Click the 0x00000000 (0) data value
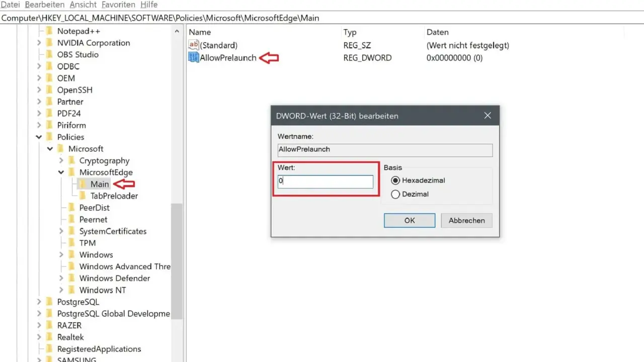 (455, 58)
